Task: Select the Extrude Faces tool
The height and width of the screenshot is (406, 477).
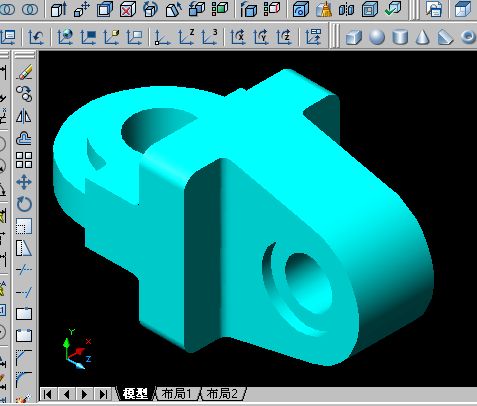Action: (x=59, y=9)
